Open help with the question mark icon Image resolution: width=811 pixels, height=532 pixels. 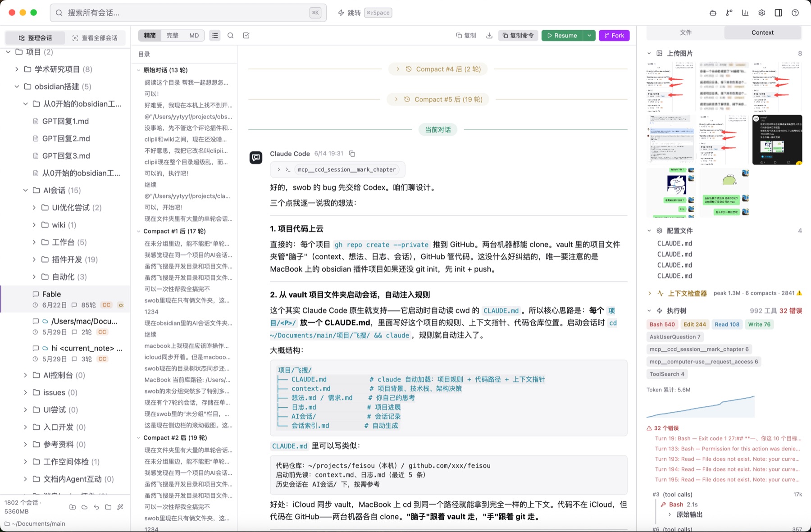[x=795, y=13]
